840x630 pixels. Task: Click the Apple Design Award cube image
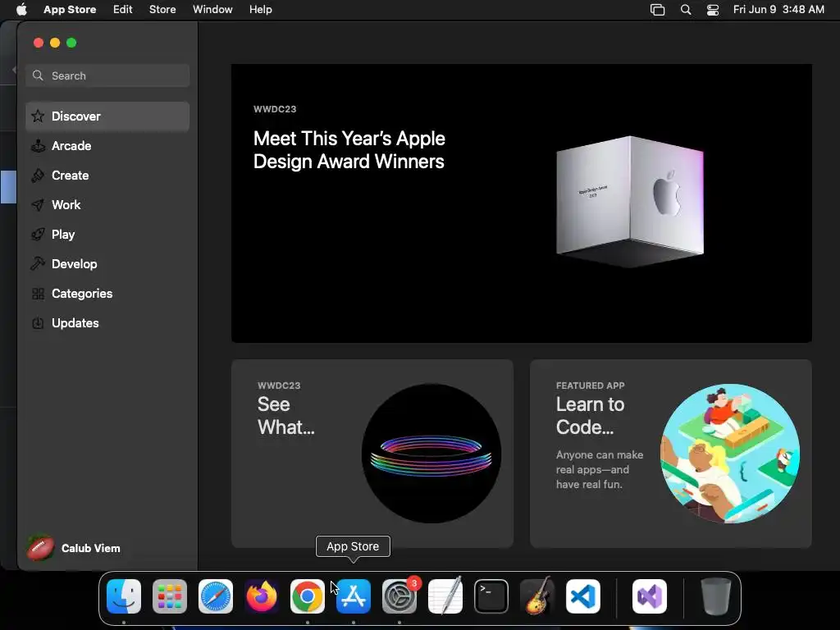click(630, 201)
